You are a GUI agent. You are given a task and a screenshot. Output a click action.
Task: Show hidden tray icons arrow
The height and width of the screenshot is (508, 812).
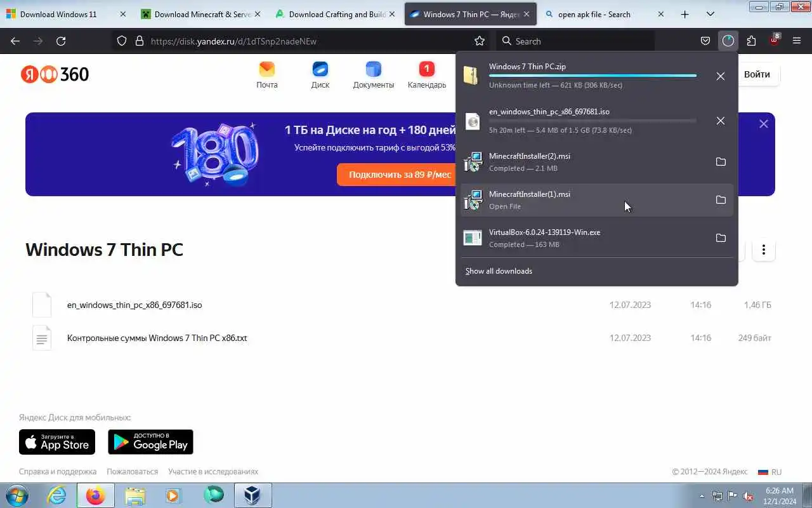[x=702, y=495]
